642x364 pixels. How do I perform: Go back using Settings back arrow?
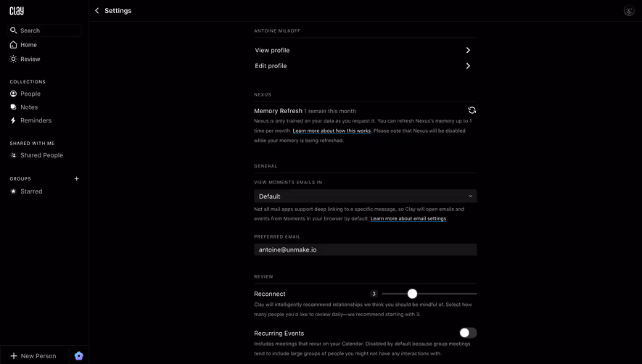tap(97, 11)
